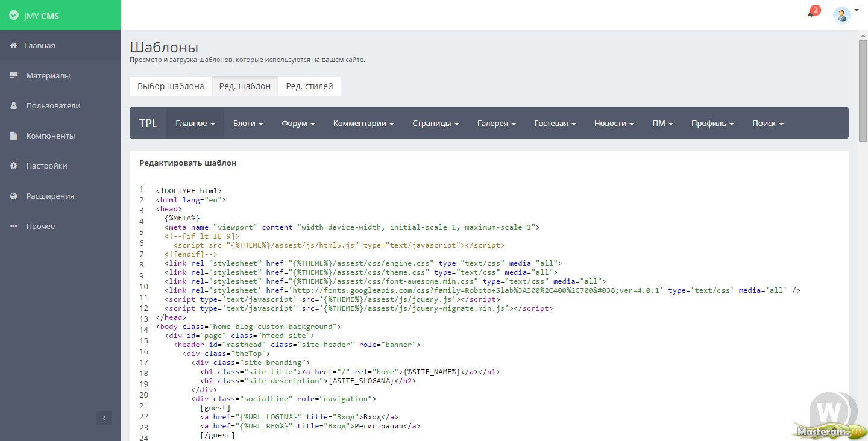Collapse the sidebar with the chevron button
The image size is (868, 441).
point(104,418)
